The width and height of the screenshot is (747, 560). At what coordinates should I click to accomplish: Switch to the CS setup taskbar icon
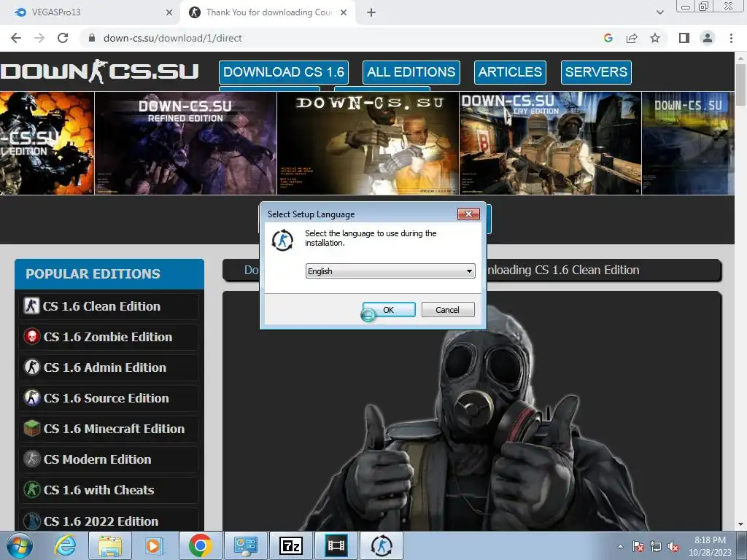(382, 545)
